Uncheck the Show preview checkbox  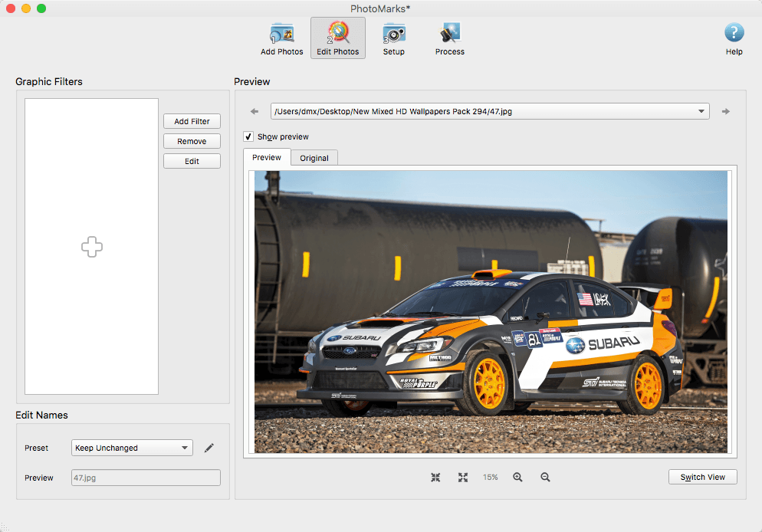click(x=248, y=136)
